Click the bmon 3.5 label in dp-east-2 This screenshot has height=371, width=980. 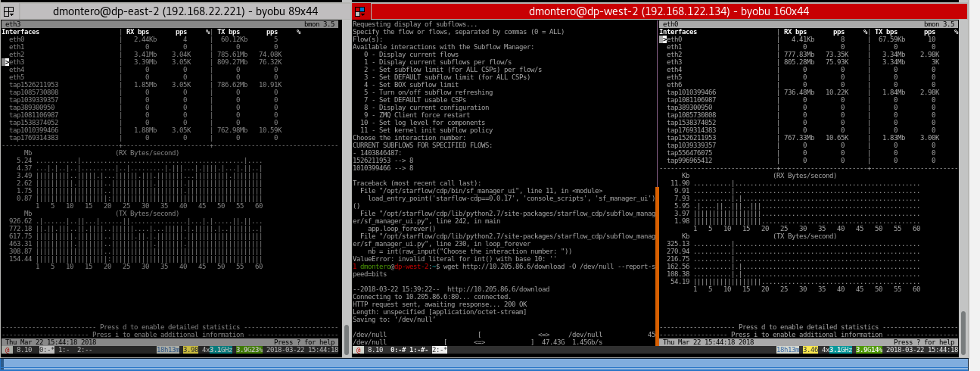(319, 24)
